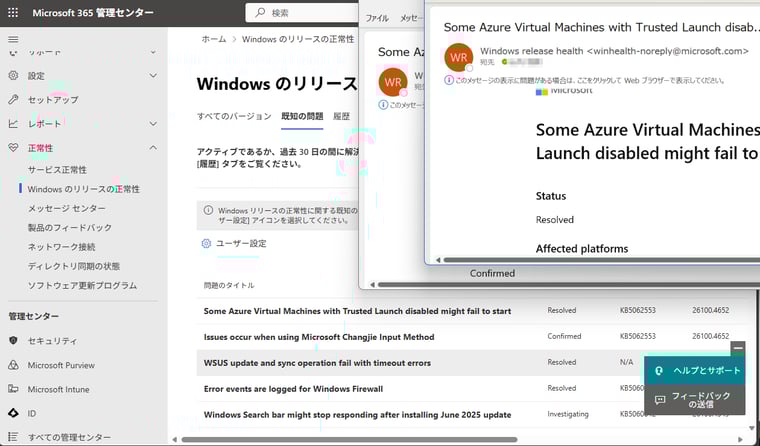Click the horizontal scrollbar of the issues table
Viewport: 760px width, 446px height.
(x=349, y=440)
